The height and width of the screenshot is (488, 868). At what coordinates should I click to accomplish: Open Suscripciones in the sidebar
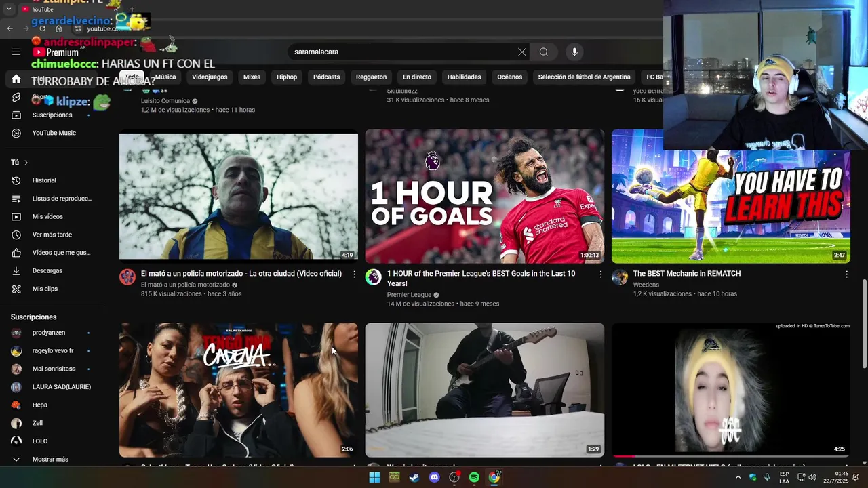[52, 115]
